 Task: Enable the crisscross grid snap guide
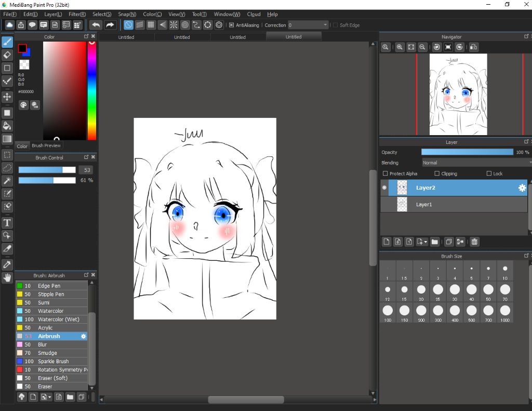coord(151,25)
